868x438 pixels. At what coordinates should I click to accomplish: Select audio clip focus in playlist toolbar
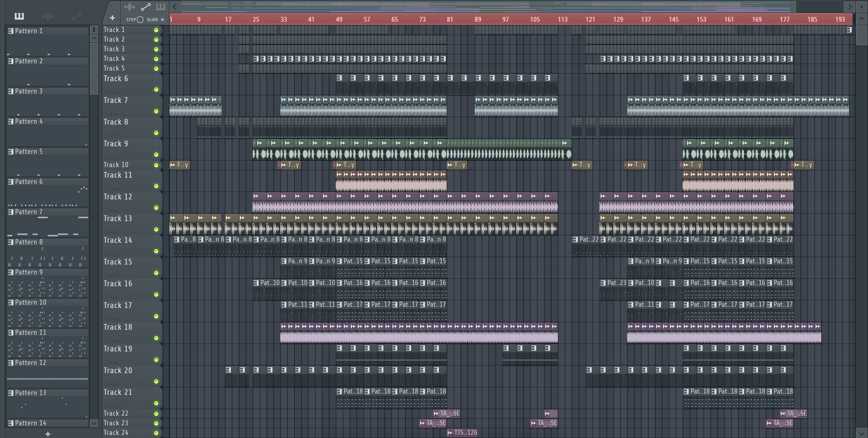(x=129, y=7)
